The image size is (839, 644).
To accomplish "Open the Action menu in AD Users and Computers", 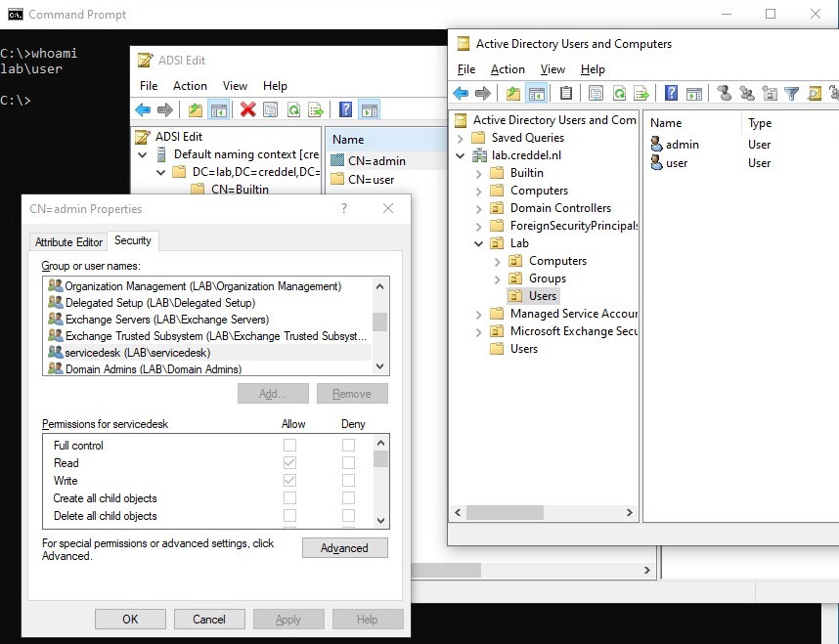I will [x=508, y=69].
